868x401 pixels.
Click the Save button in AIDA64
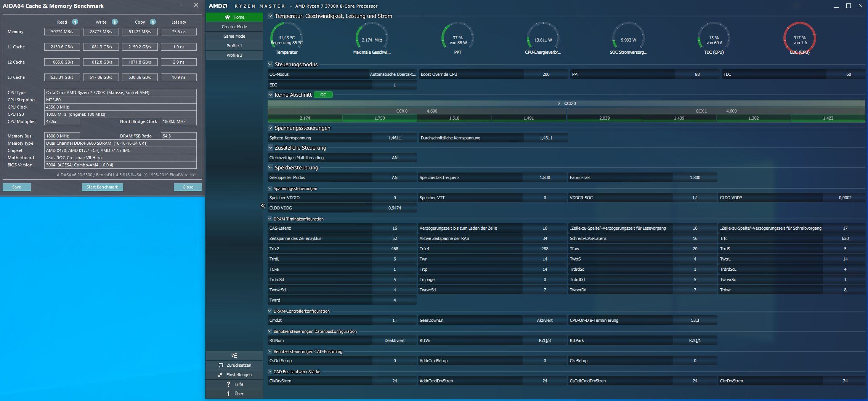coord(17,187)
